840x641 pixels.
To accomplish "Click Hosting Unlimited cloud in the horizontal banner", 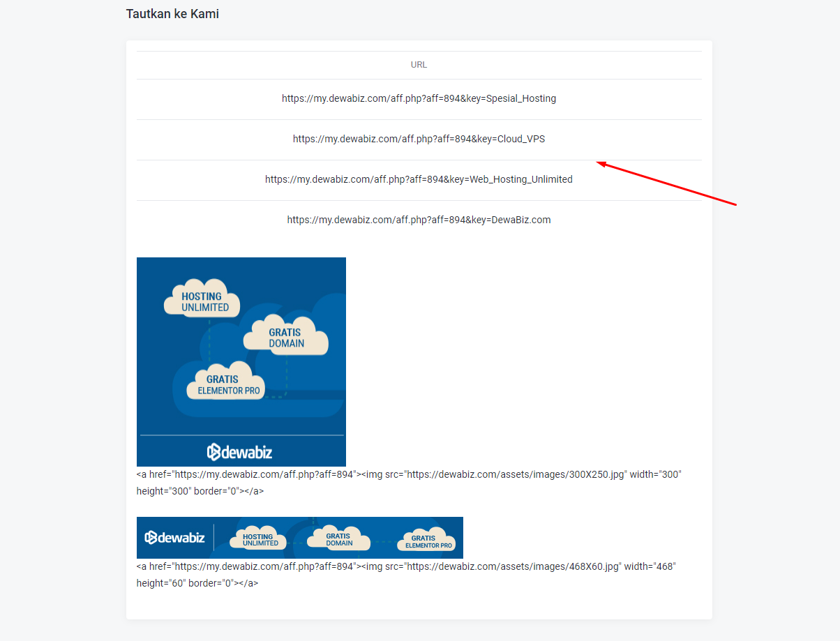I will 260,538.
